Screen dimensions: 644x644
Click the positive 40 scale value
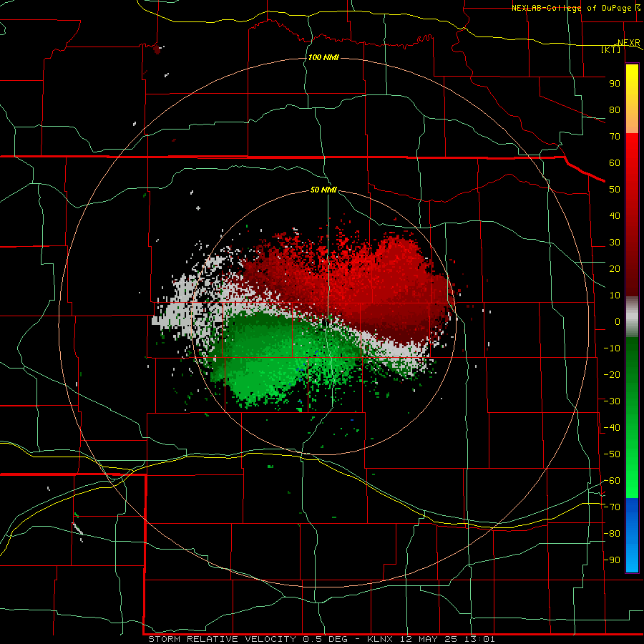615,216
